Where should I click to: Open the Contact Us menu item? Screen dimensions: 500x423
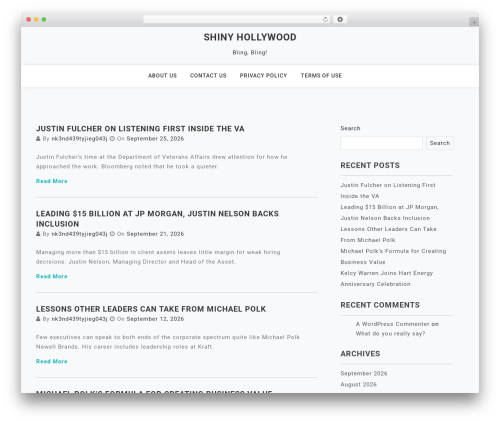tap(208, 76)
